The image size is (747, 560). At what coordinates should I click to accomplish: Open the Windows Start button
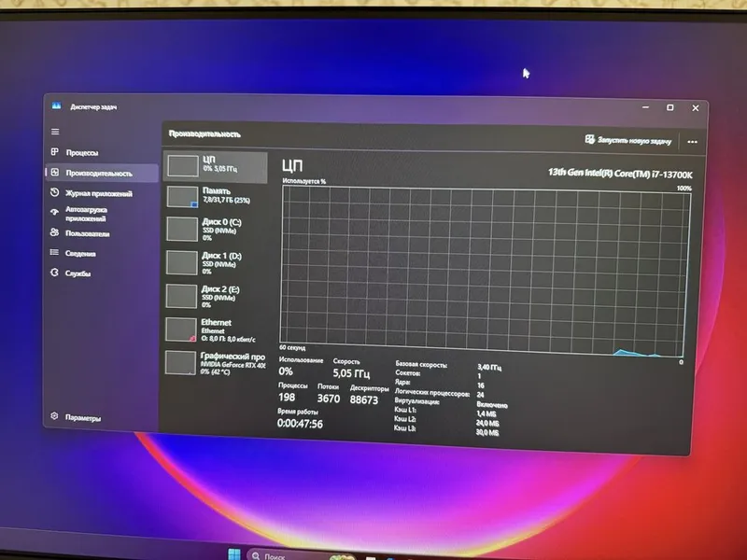[x=234, y=554]
